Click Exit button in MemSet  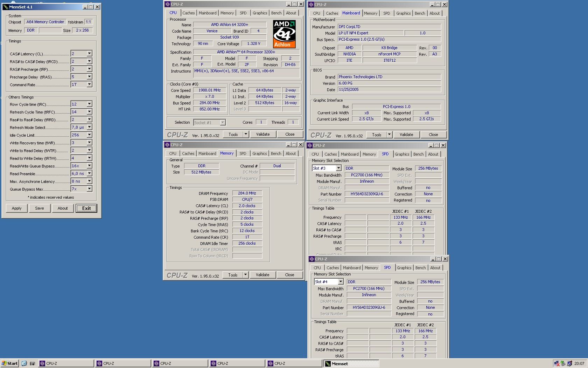(x=86, y=208)
